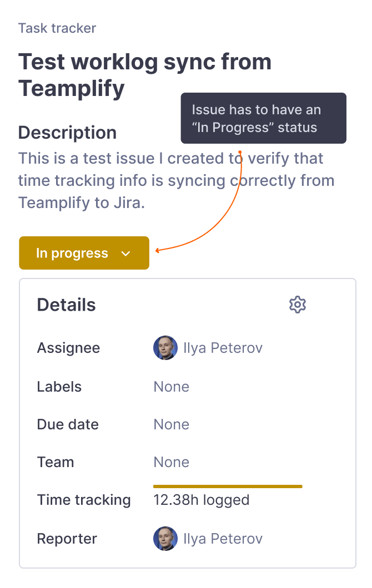This screenshot has height=588, width=372.
Task: Open the Details settings gear icon
Action: 298,305
